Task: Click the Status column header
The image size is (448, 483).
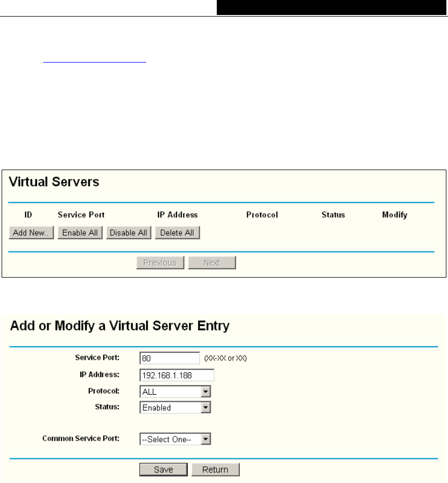Action: point(333,214)
